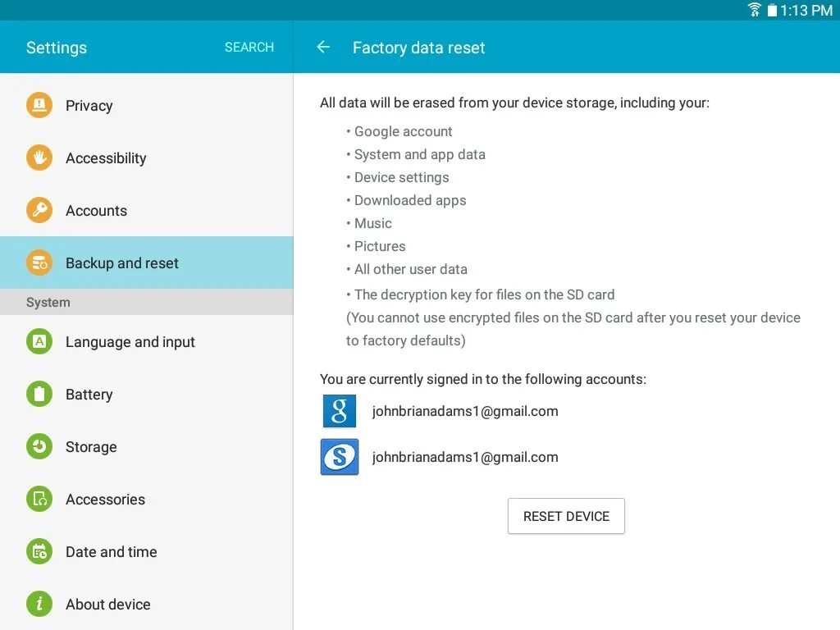This screenshot has width=840, height=630.
Task: Tap the Samsung account icon
Action: pyautogui.click(x=339, y=457)
